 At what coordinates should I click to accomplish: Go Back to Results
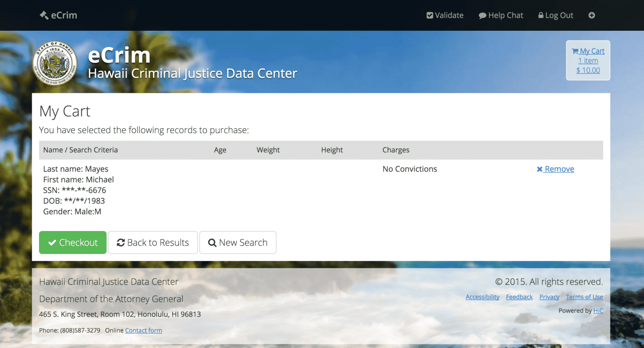click(153, 242)
